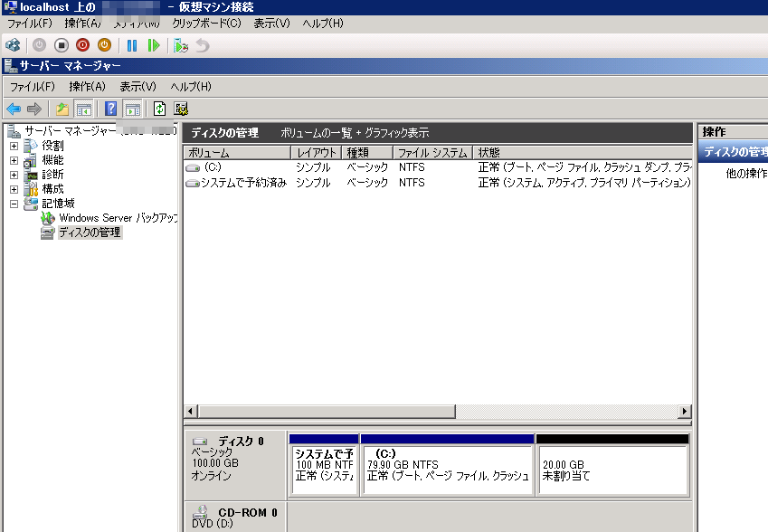Go back with blue arrow in Server Manager

pyautogui.click(x=14, y=109)
